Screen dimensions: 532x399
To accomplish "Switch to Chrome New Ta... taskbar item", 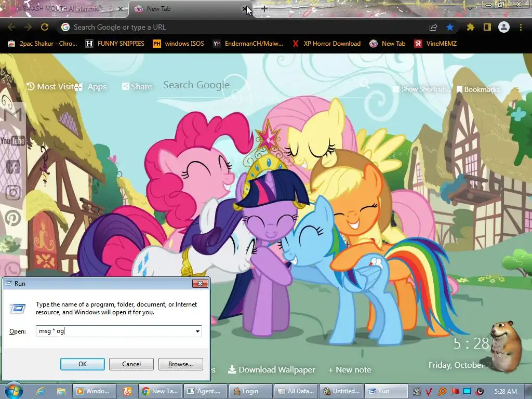I will coord(160,391).
